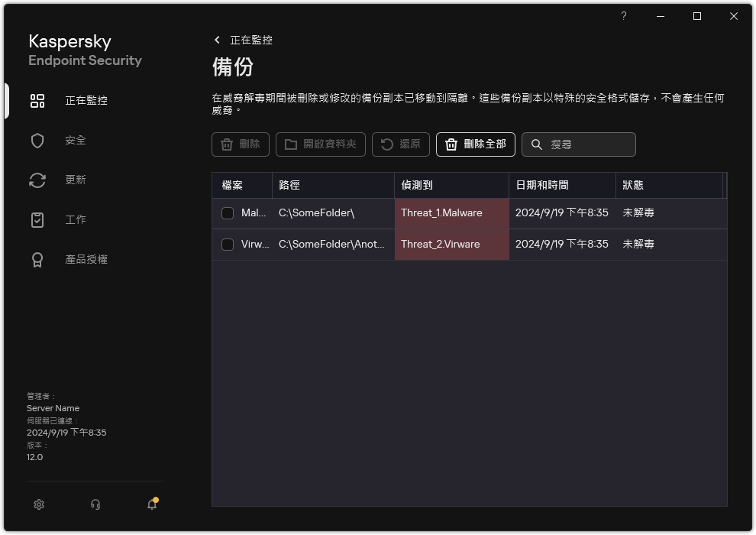Click the 開啟資料夾 open folder button
Screen dimensions: 756x535
click(321, 144)
